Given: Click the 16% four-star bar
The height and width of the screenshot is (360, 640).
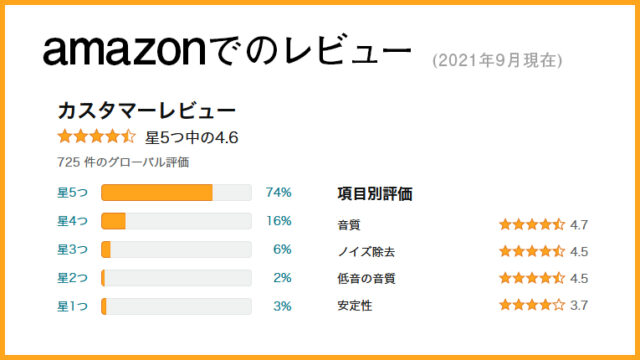Looking at the screenshot, I should tap(176, 221).
